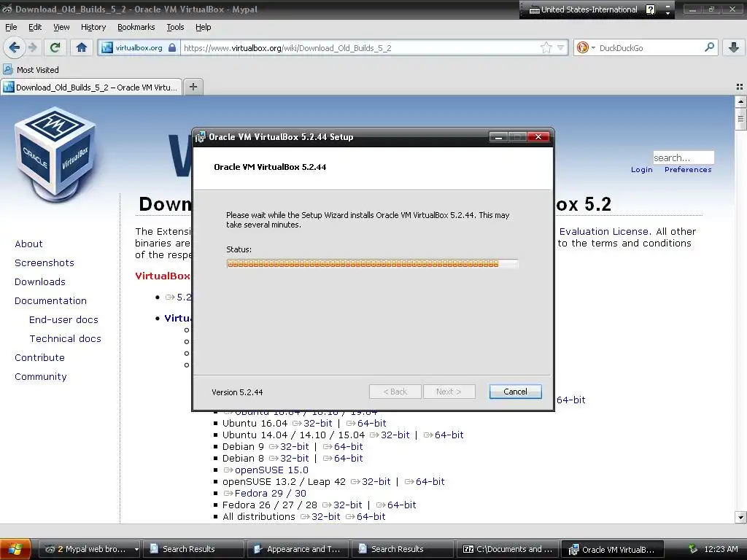Open a new tab with plus button
Viewport: 747px width, 560px height.
[193, 87]
